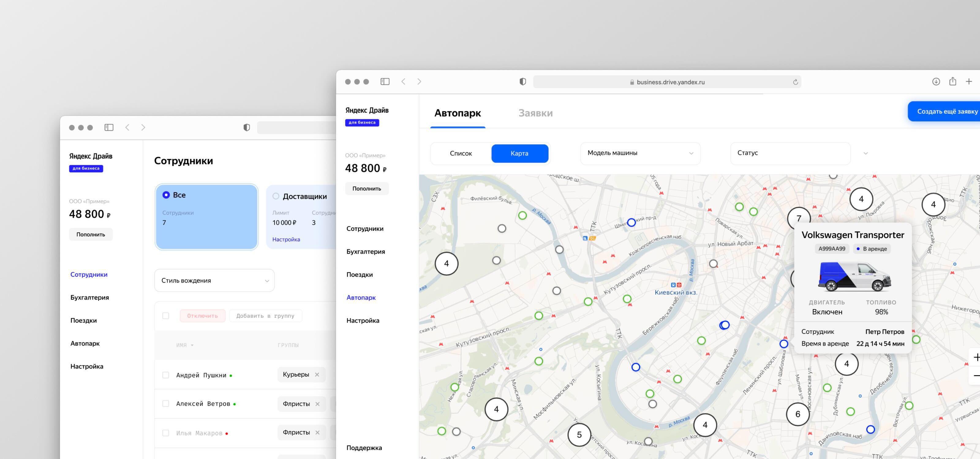Click map cluster marker labeled 7
Viewport: 980px width, 459px height.
[x=798, y=218]
